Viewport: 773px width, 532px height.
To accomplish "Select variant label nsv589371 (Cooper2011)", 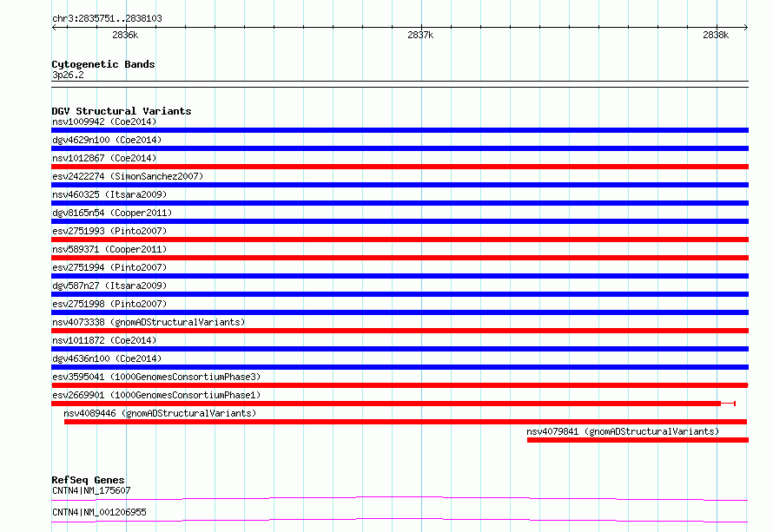I will click(109, 249).
